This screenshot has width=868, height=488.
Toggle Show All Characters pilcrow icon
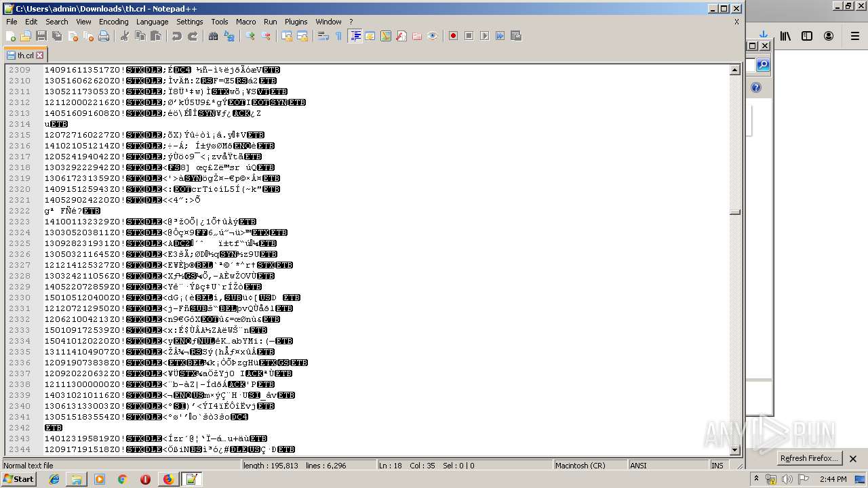[339, 36]
